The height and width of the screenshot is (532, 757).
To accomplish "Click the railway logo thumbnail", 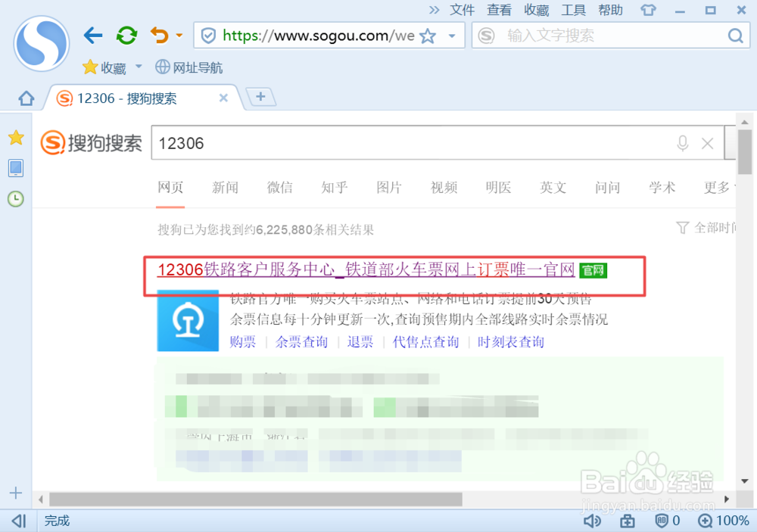I will [188, 321].
